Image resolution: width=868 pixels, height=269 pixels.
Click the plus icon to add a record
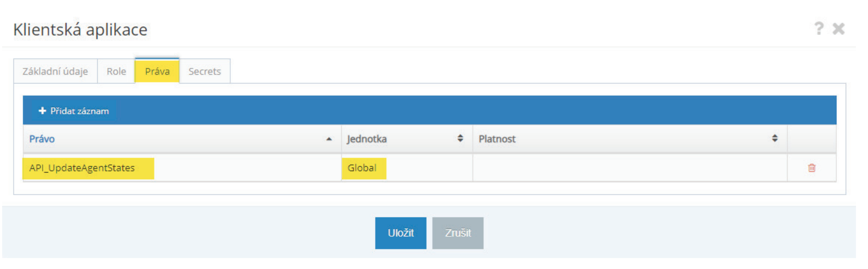42,111
